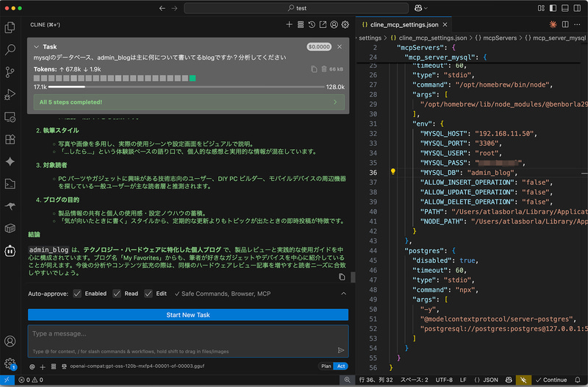This screenshot has width=588, height=387.
Task: Open the kangaroo icon in activity bar
Action: [10, 206]
